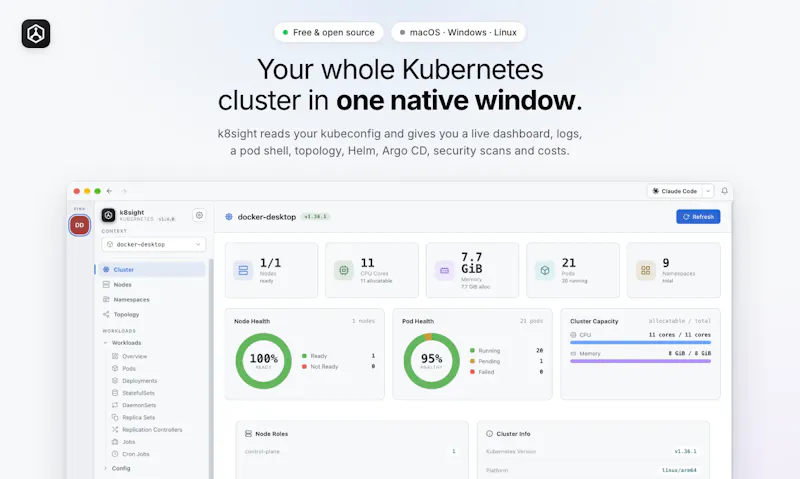
Task: Open Replication Controllers in Workloads
Action: coord(152,430)
